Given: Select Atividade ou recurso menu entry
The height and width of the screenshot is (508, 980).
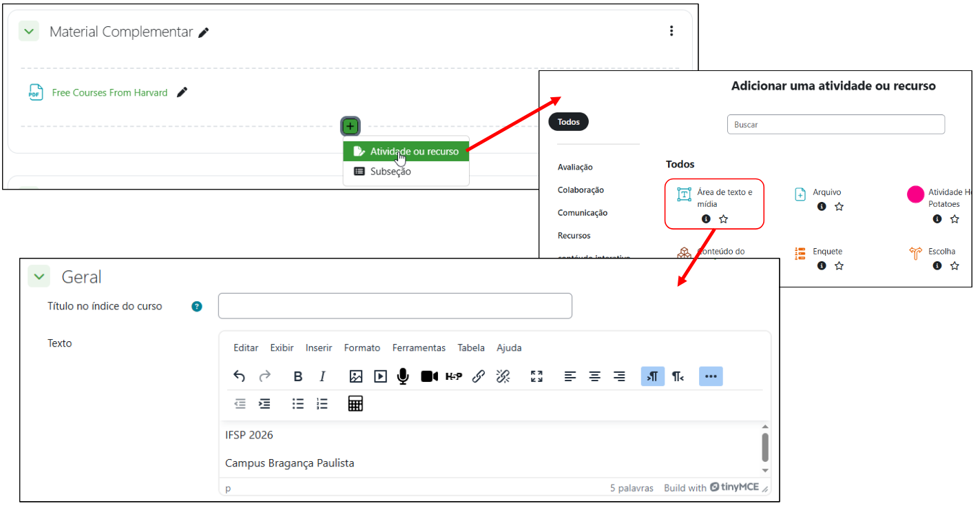Looking at the screenshot, I should 406,152.
